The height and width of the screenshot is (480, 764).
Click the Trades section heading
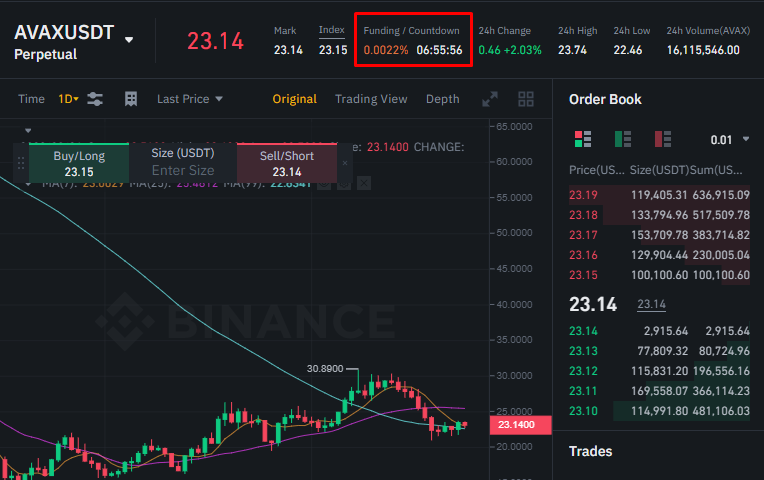coord(591,451)
